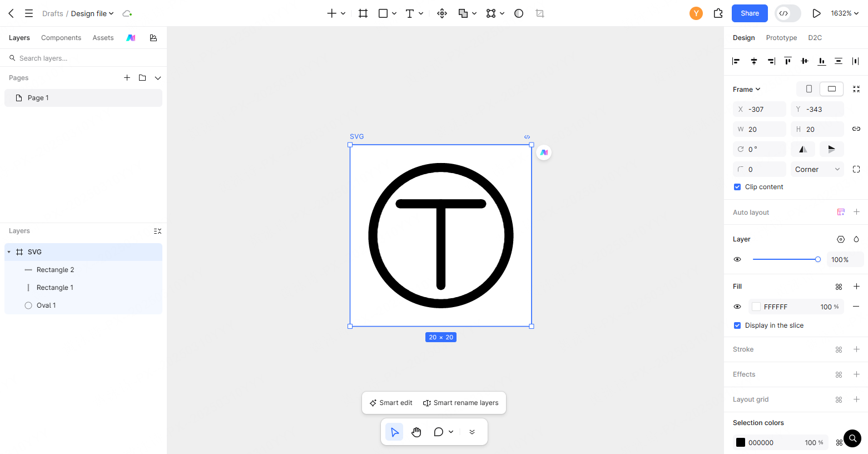The width and height of the screenshot is (868, 454).
Task: Collapse all layers icon in Layers header
Action: [158, 231]
